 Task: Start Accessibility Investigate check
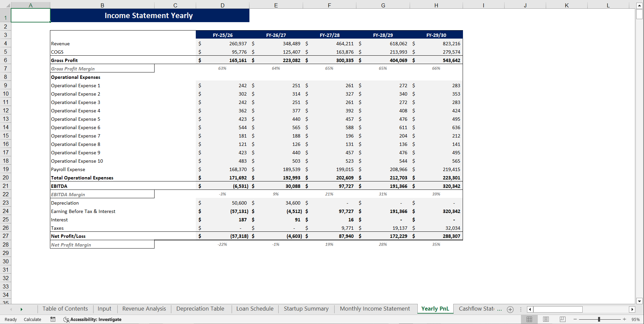point(93,319)
